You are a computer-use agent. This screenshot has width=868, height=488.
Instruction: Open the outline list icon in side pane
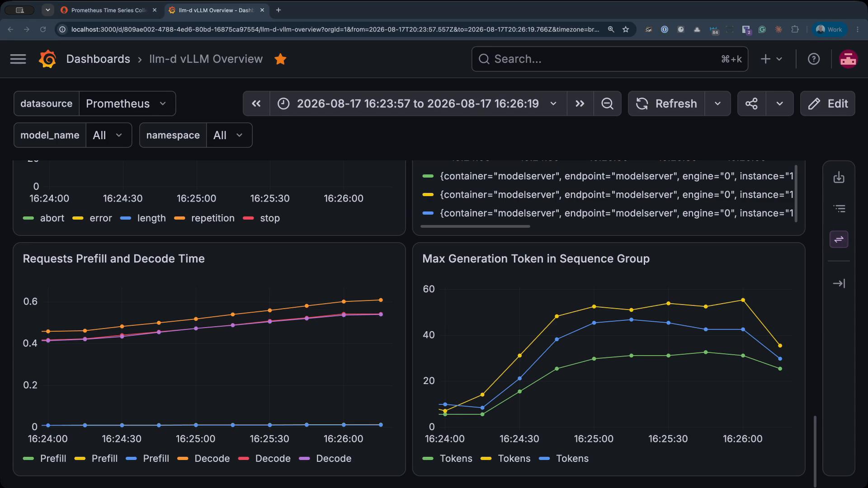point(839,208)
